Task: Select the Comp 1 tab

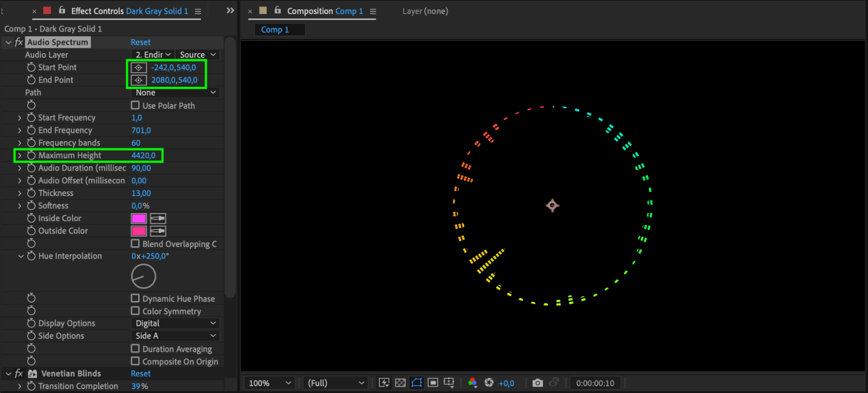Action: (x=275, y=30)
